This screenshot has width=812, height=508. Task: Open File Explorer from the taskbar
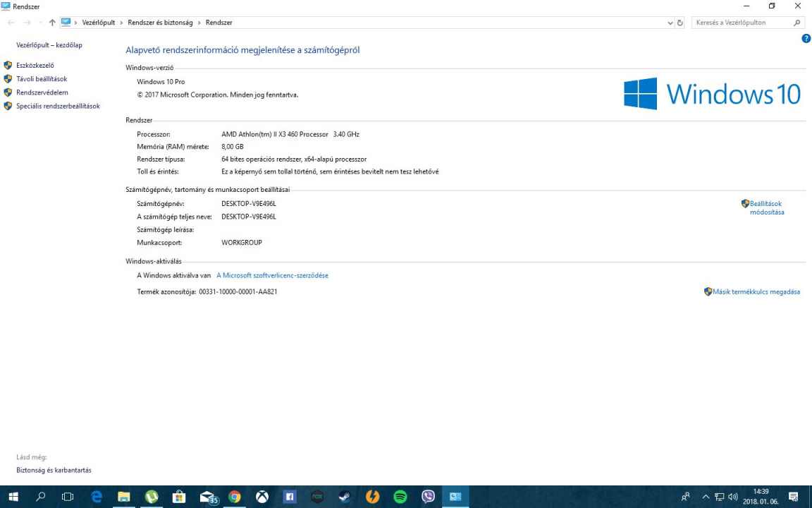[124, 497]
